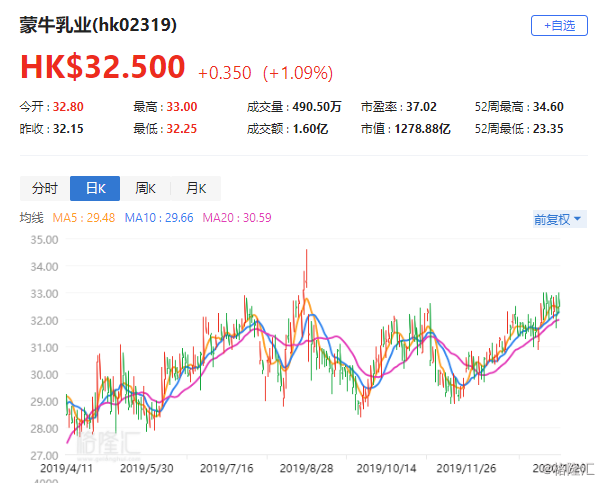Expand the 前复权 adjustment dropdown

click(559, 220)
